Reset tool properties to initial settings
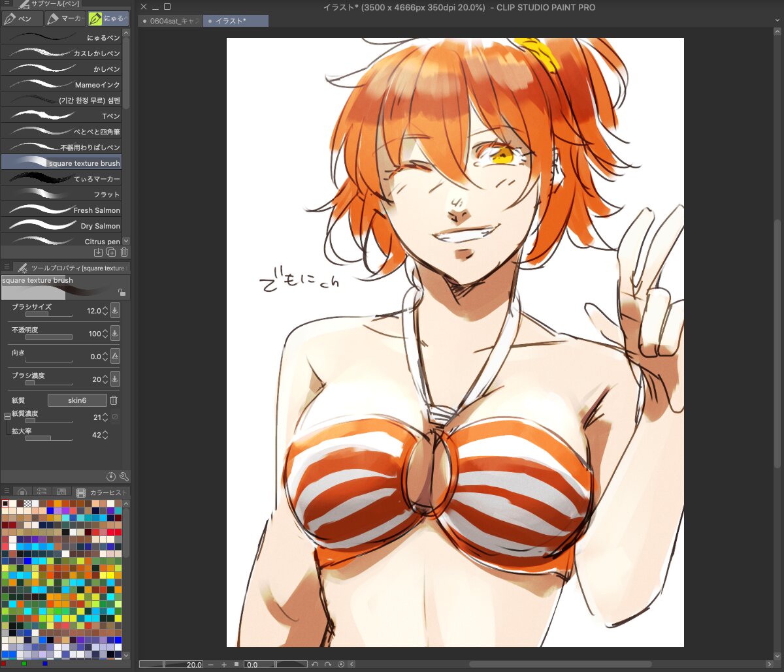 (111, 477)
